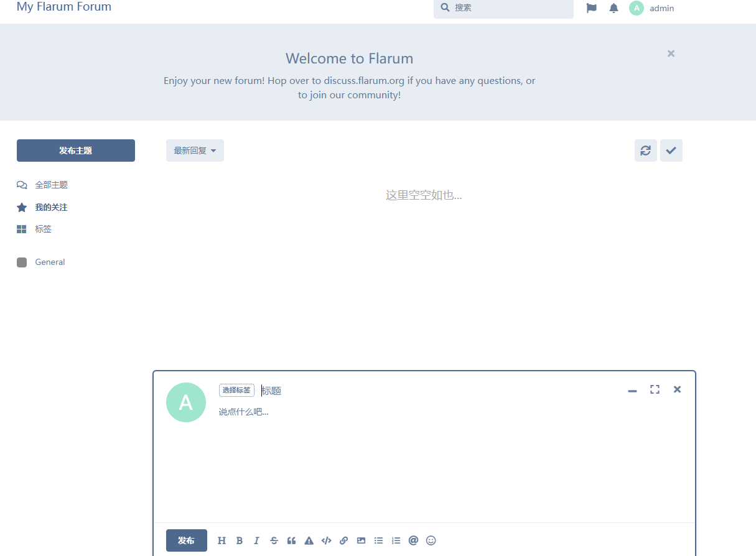756x556 pixels.
Task: Open the 标签 page from sidebar
Action: (x=43, y=229)
